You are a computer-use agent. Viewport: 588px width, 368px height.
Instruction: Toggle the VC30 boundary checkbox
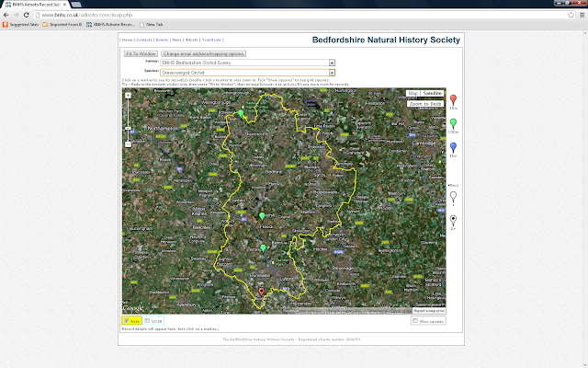point(147,321)
